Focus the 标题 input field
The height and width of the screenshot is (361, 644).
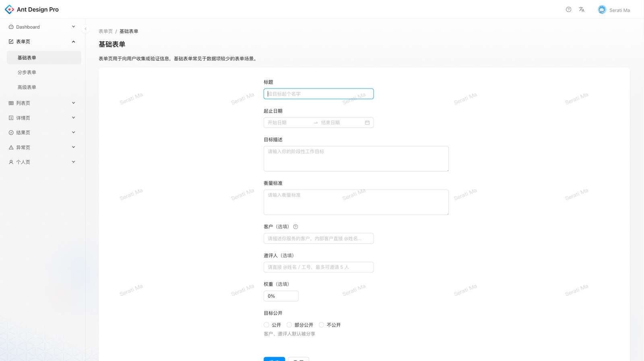[x=318, y=94]
